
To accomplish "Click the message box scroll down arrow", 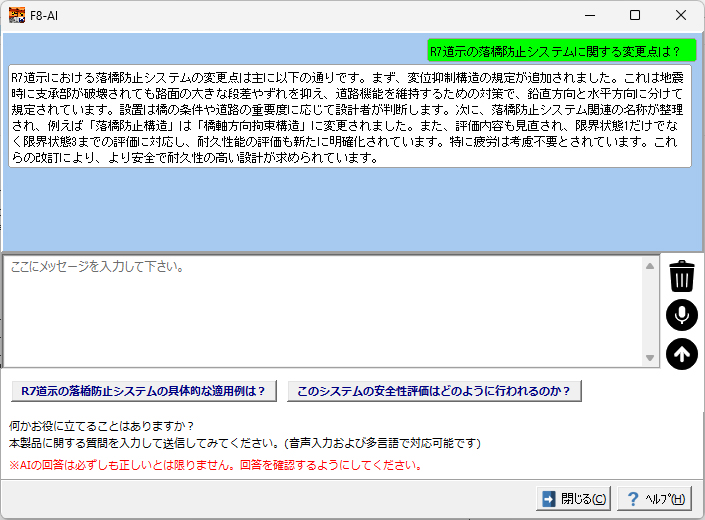I will coord(650,357).
